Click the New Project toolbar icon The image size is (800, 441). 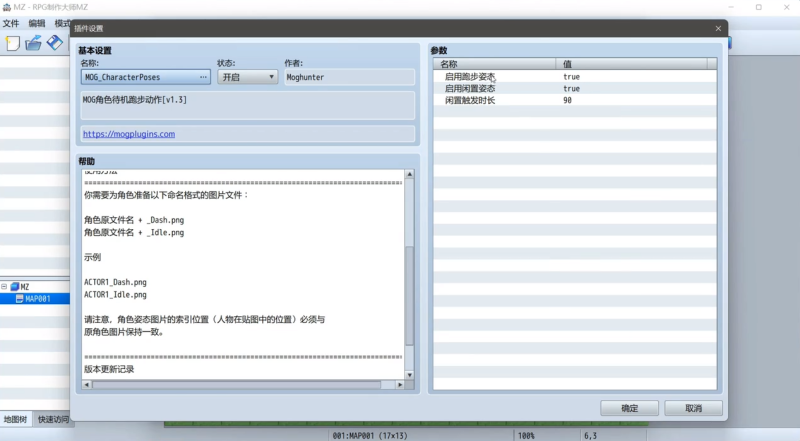click(13, 43)
